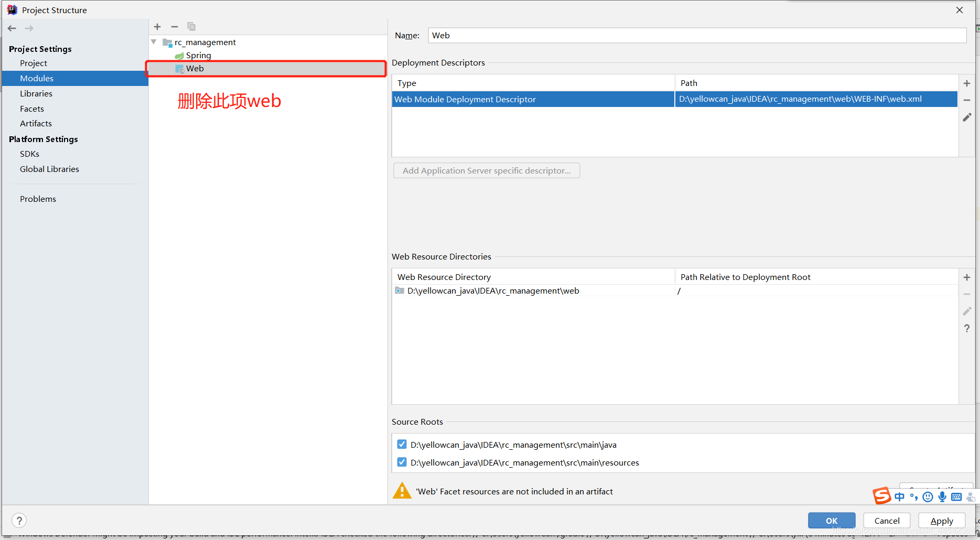Screen dimensions: 980x540
Task: Click the Path column header
Action: point(816,83)
